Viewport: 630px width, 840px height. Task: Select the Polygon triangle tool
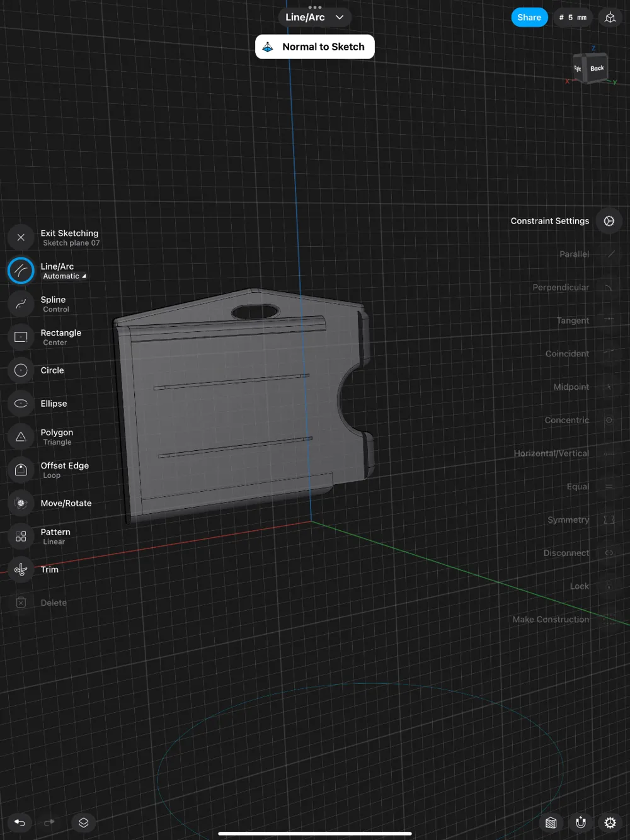tap(21, 437)
